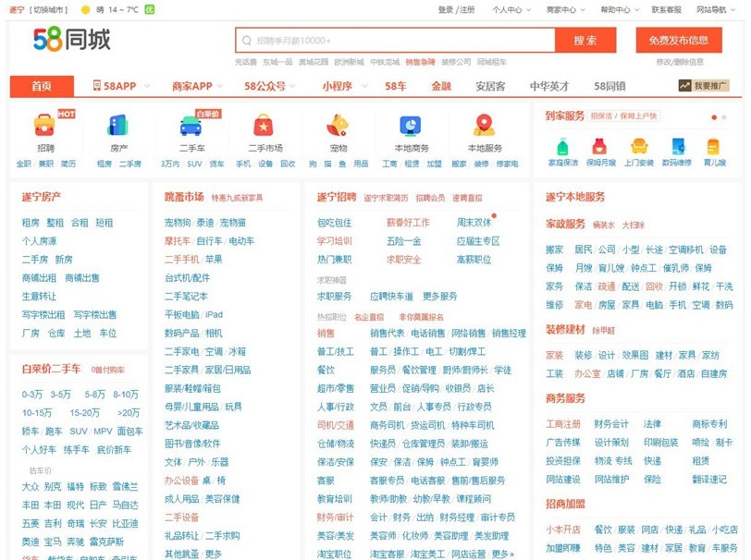Image resolution: width=751 pixels, height=560 pixels.
Task: Click the 搜索 search button
Action: tap(586, 41)
